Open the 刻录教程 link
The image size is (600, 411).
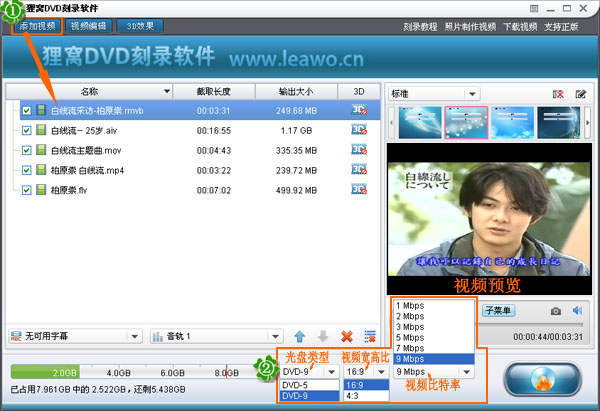pyautogui.click(x=420, y=27)
